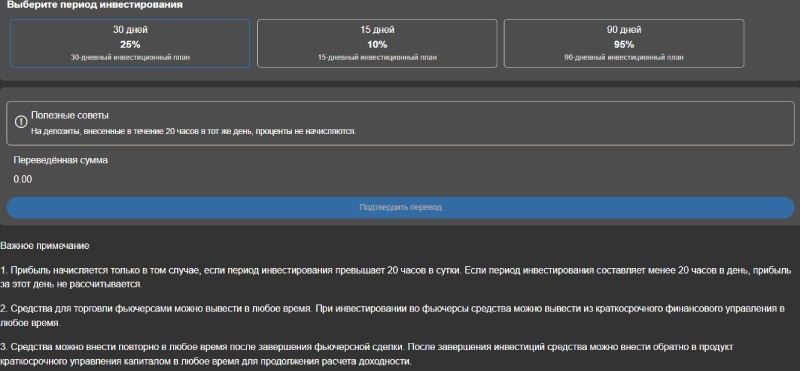Select the Выберите период инвестирования heading

coord(94,5)
